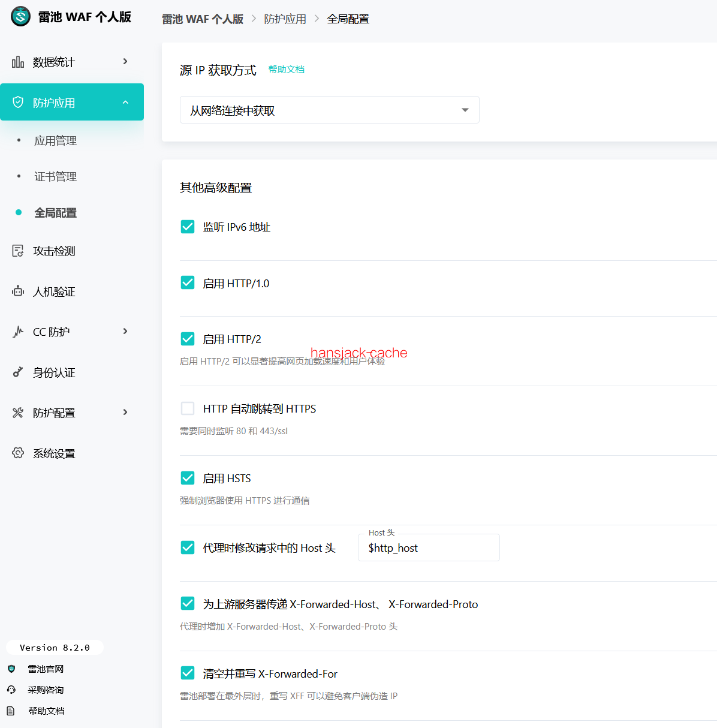The height and width of the screenshot is (728, 717).
Task: Click the 人机验证 robot icon
Action: point(18,291)
